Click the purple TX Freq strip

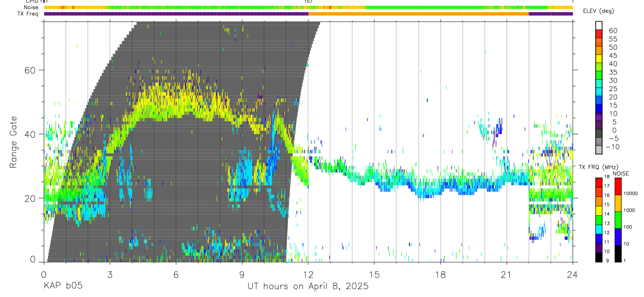pos(308,14)
